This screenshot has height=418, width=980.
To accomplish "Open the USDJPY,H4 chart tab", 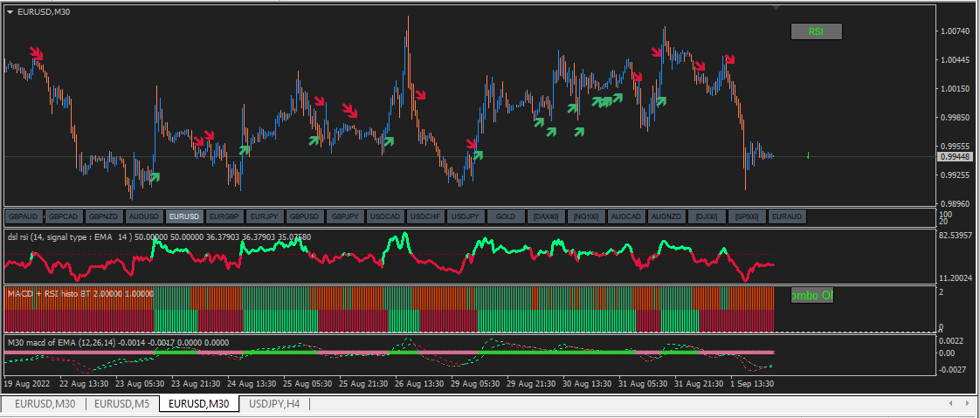I will pos(275,403).
